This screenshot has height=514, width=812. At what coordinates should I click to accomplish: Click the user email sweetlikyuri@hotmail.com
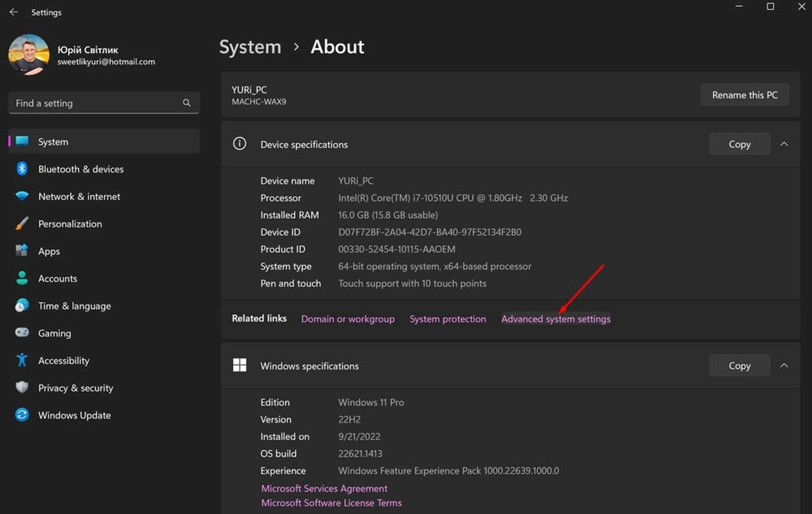(x=106, y=62)
